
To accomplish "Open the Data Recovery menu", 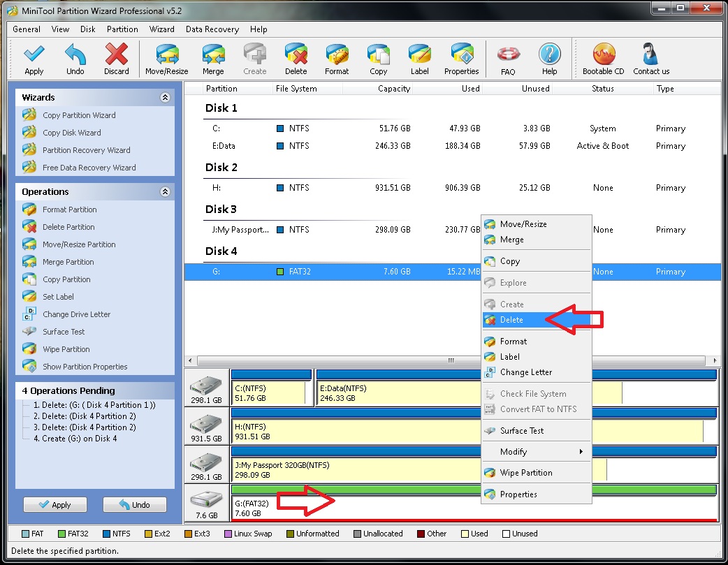I will click(x=212, y=29).
